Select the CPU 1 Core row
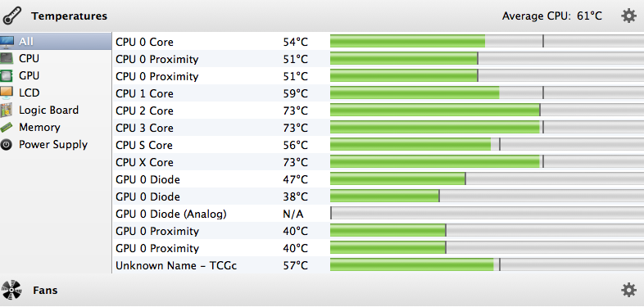Image resolution: width=644 pixels, height=307 pixels. coord(378,93)
